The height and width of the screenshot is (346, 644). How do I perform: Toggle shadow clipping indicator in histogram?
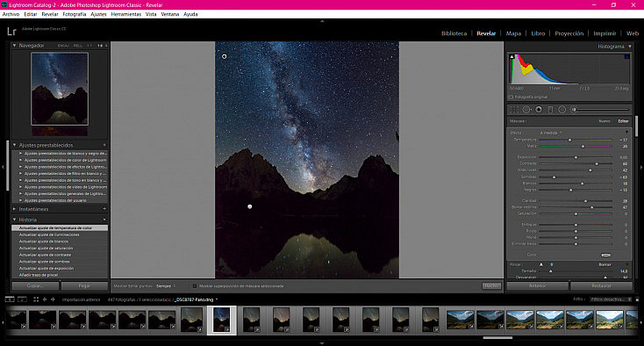[512, 57]
